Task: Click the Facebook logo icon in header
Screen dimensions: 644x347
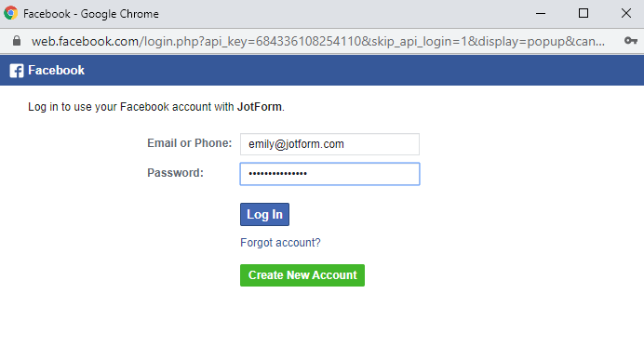Action: point(17,71)
